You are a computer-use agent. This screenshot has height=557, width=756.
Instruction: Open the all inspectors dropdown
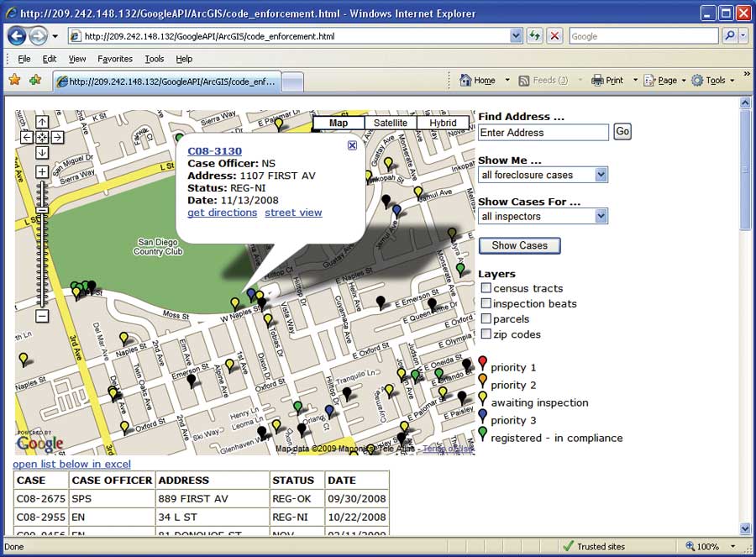coord(543,217)
